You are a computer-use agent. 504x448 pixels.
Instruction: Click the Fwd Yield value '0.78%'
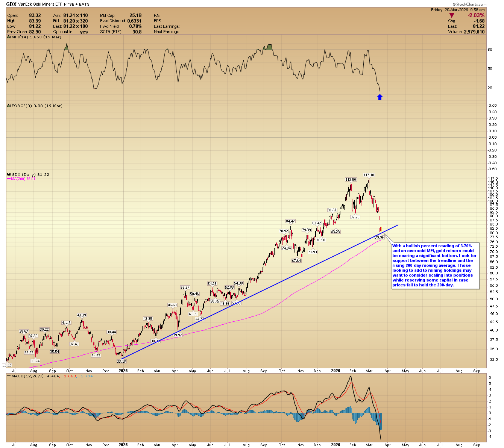tap(135, 26)
